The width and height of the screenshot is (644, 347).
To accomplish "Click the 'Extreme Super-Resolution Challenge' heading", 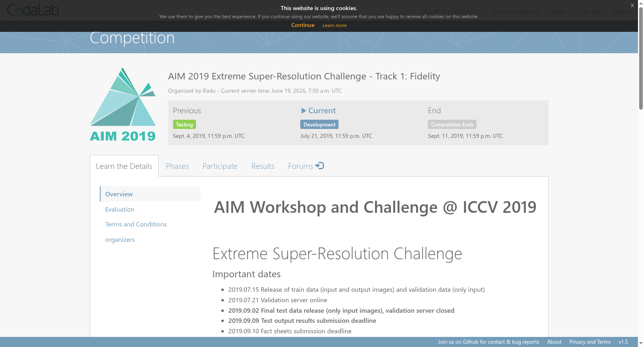I will [337, 253].
